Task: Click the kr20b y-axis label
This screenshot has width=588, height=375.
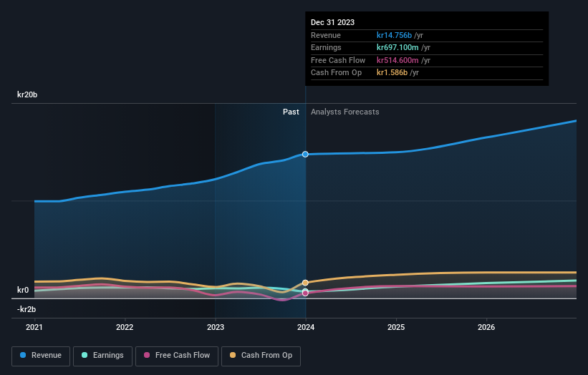Action: (x=27, y=94)
